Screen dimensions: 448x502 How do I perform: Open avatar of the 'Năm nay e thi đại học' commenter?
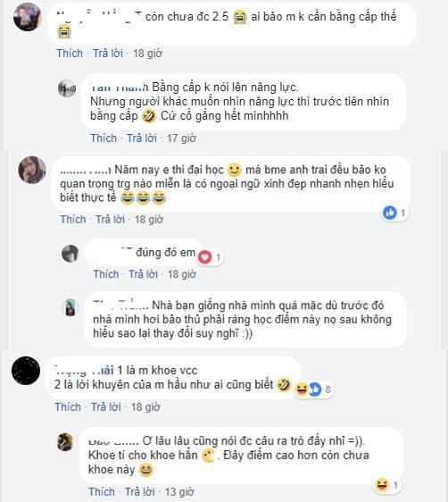point(32,170)
